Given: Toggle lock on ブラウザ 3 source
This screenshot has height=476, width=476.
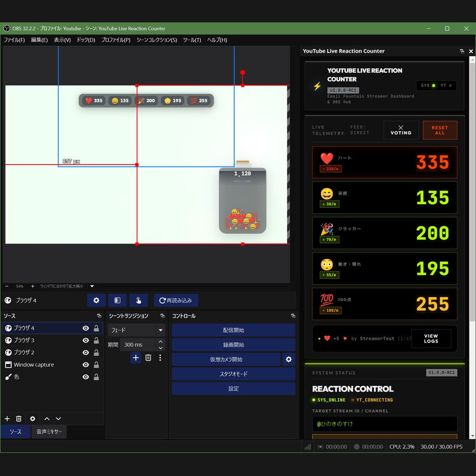Looking at the screenshot, I should point(96,340).
